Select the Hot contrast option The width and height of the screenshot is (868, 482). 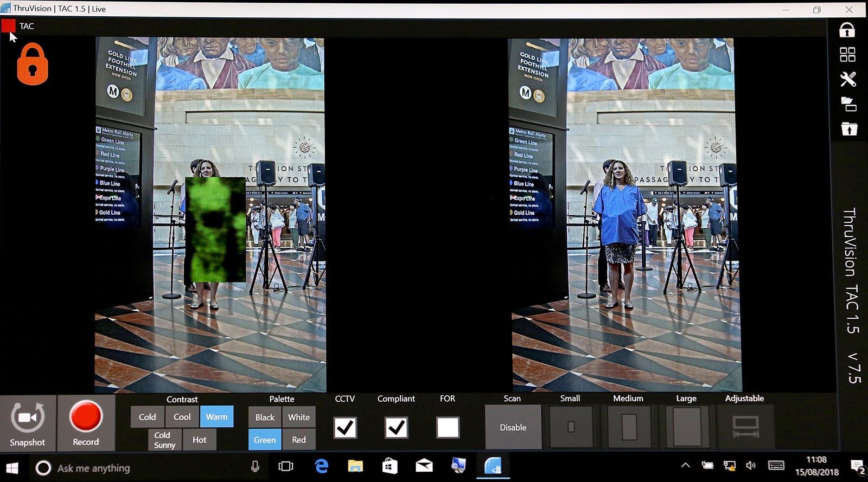(199, 440)
